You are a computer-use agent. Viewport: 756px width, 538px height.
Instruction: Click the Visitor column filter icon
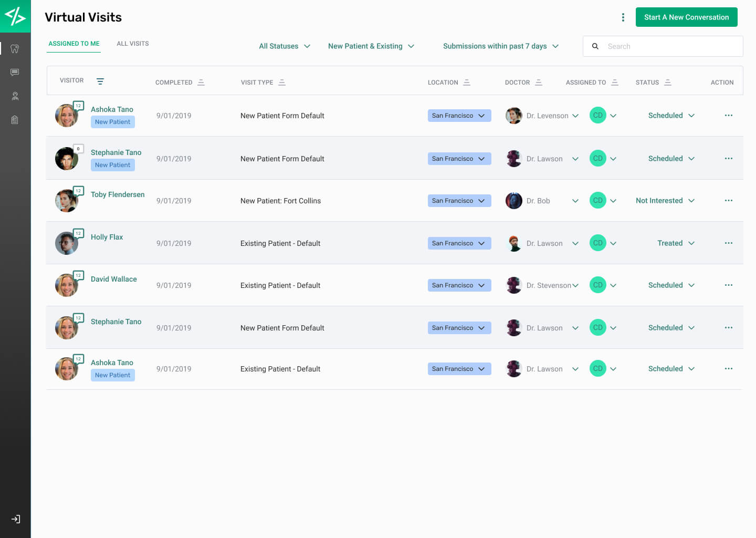[100, 81]
